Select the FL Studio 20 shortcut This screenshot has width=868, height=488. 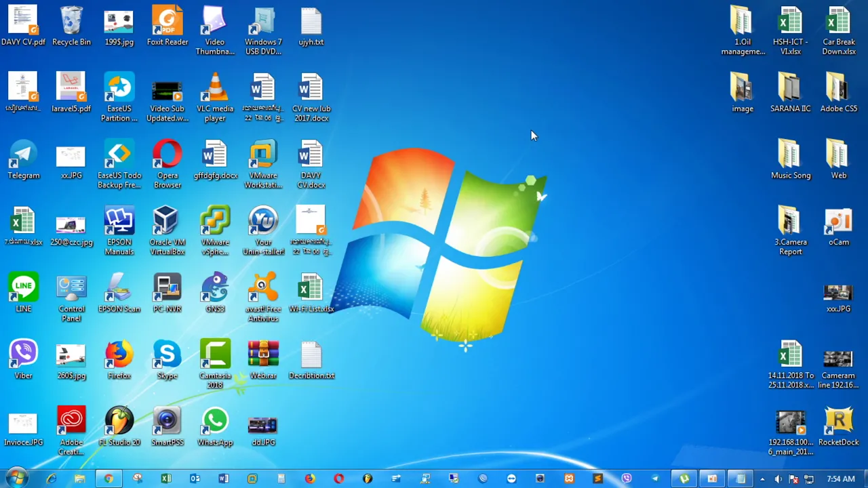pyautogui.click(x=119, y=426)
